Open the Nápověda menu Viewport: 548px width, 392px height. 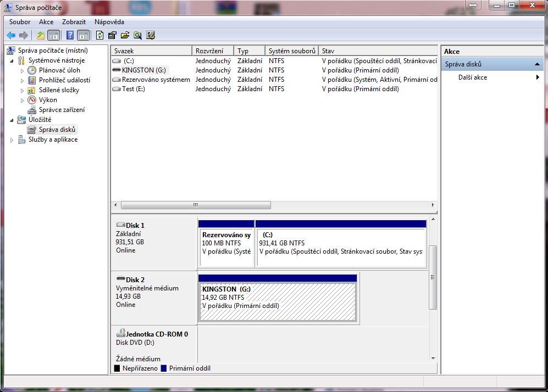tap(109, 21)
